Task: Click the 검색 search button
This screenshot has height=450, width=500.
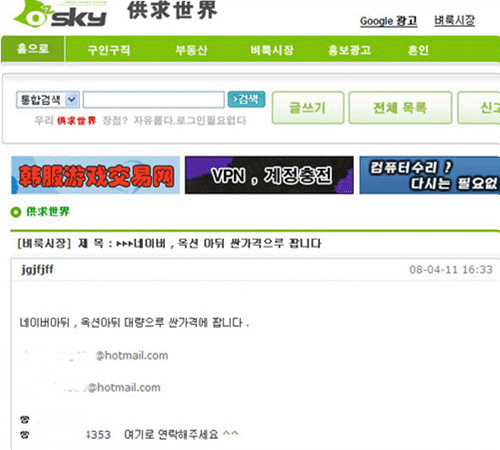Action: tap(246, 99)
